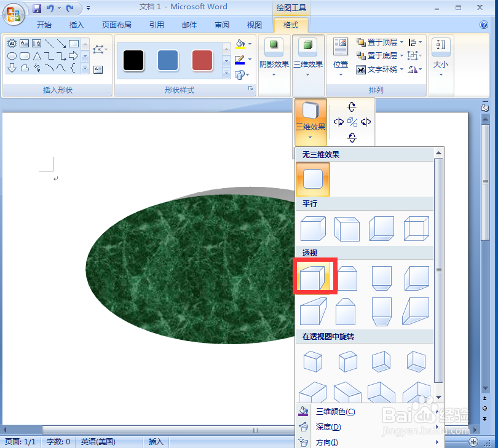This screenshot has height=448, width=498.
Task: Undo the last action
Action: pos(50,8)
